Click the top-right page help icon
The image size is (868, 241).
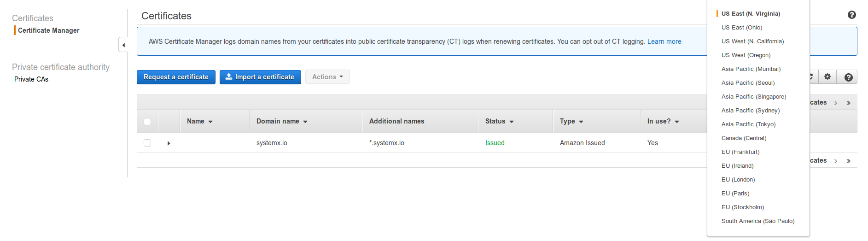point(852,15)
